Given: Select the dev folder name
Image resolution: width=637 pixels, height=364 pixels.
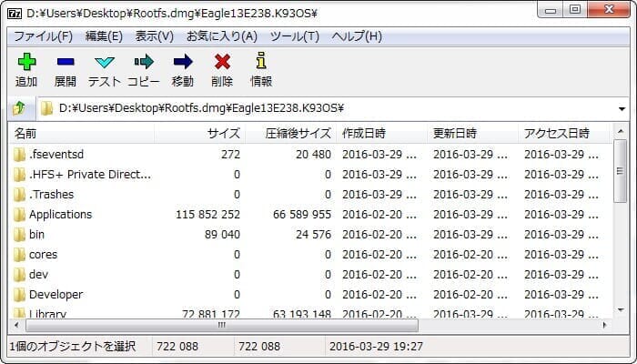Looking at the screenshot, I should 38,275.
